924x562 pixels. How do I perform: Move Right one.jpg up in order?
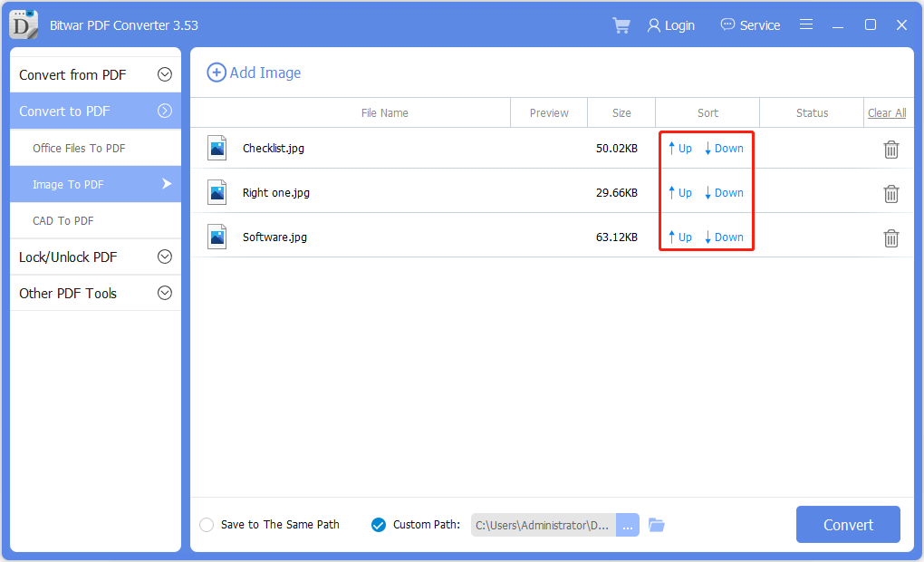(x=679, y=193)
